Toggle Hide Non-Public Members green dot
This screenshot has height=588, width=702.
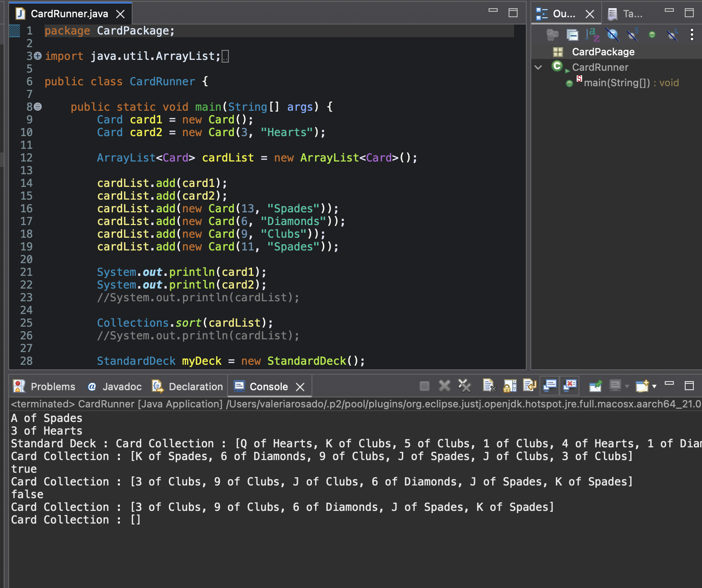652,34
